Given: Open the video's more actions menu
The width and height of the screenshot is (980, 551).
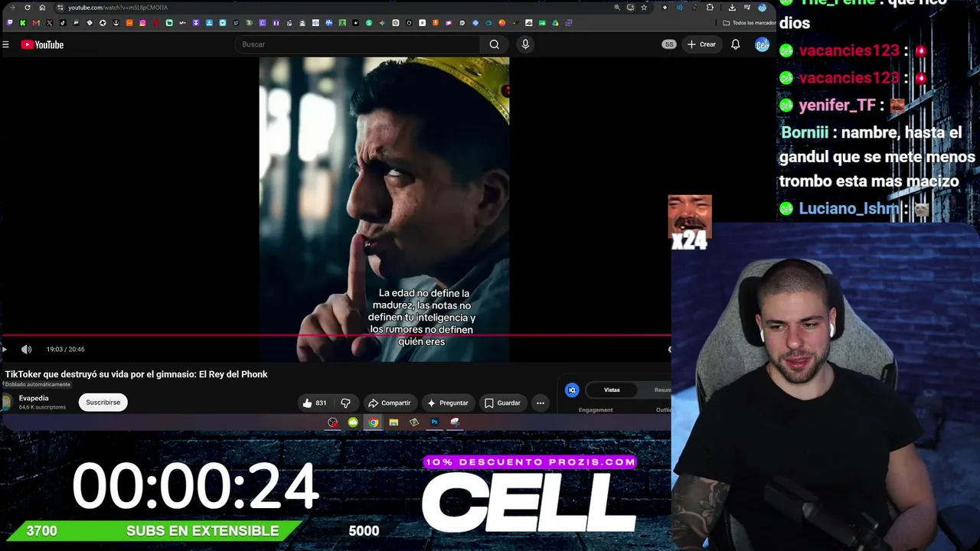Looking at the screenshot, I should tap(540, 403).
